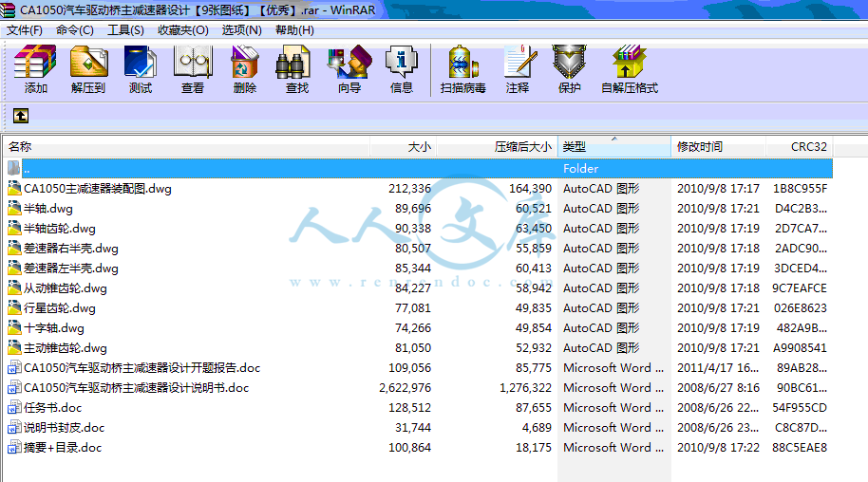Screen dimensions: 868x482
Task: Click the folder icon of the '..' row
Action: click(14, 168)
